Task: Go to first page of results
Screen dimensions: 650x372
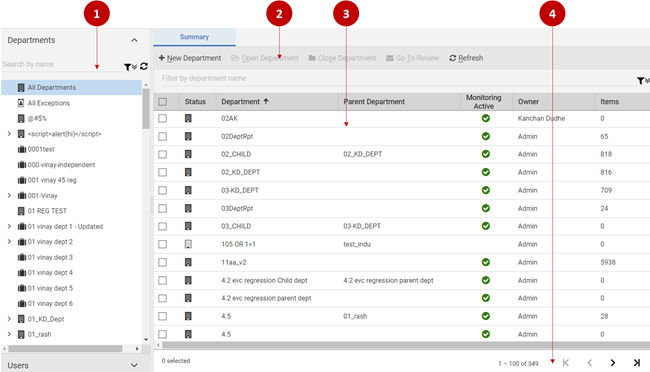Action: pyautogui.click(x=566, y=363)
